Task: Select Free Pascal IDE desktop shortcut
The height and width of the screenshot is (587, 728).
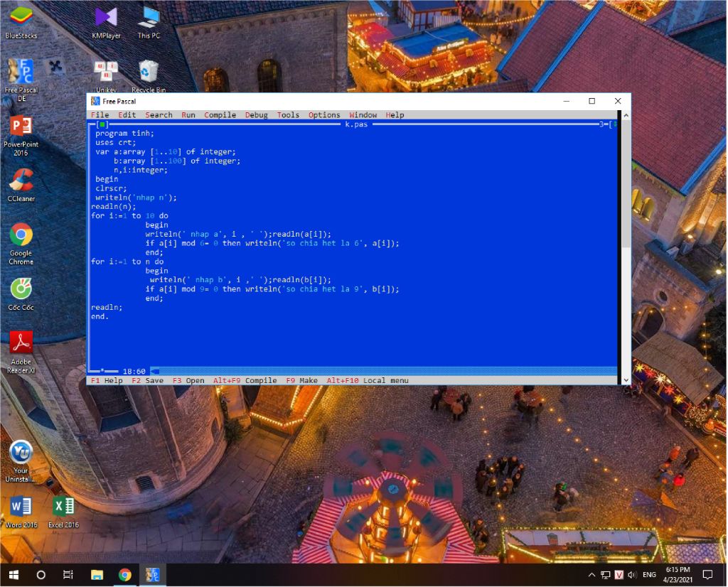Action: tap(21, 80)
